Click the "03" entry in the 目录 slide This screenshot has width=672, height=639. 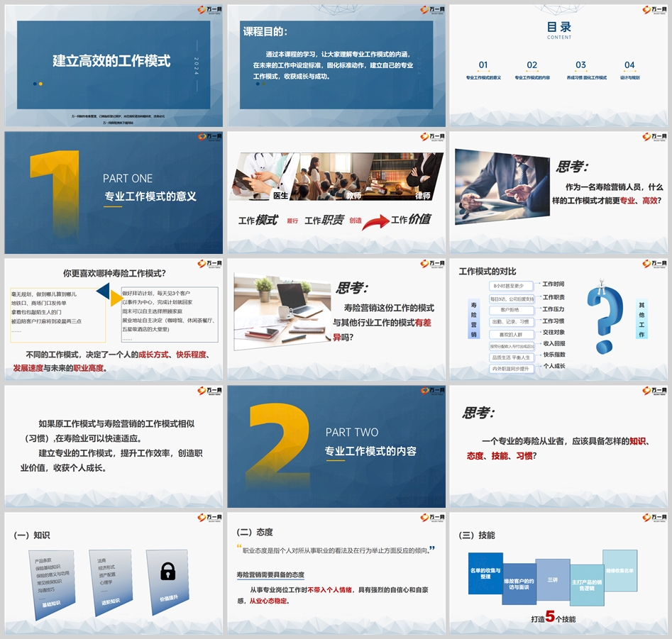[x=586, y=70]
